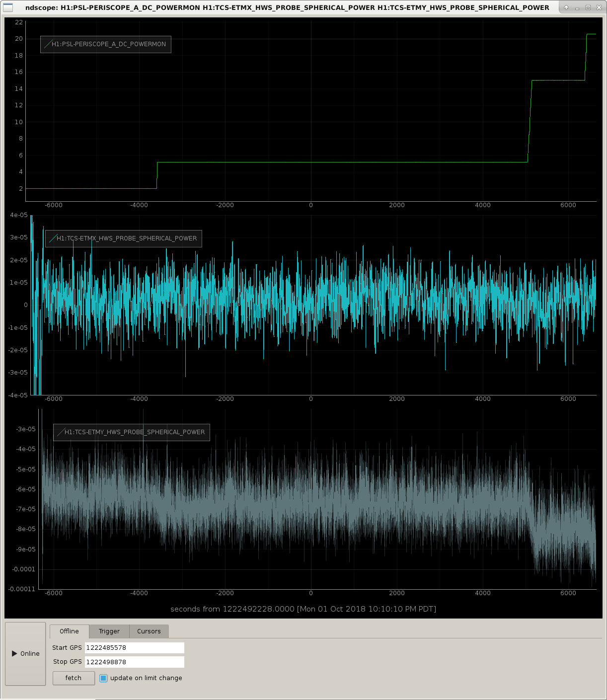Click the ndscope window title text
Image resolution: width=607 pixels, height=700 pixels.
(x=287, y=7)
